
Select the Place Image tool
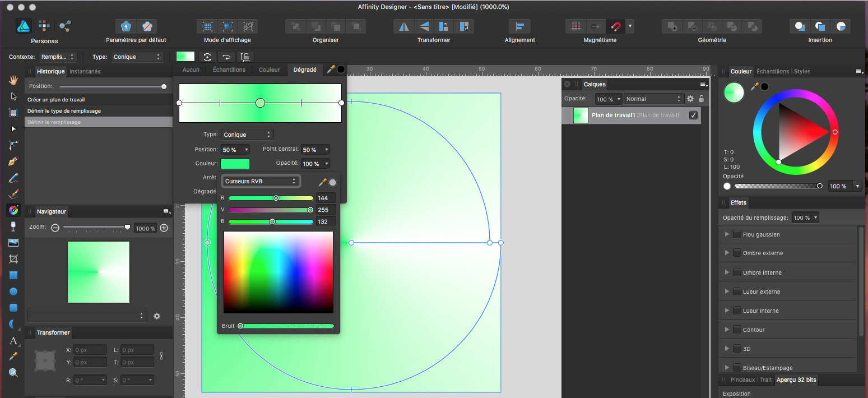coord(13,243)
